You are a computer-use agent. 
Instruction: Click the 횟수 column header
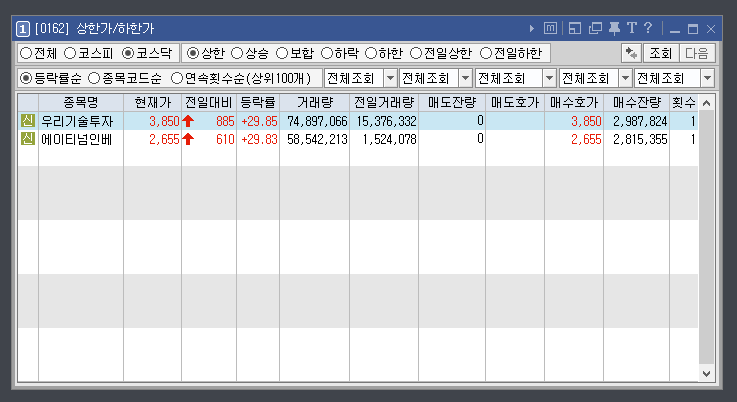coord(684,102)
